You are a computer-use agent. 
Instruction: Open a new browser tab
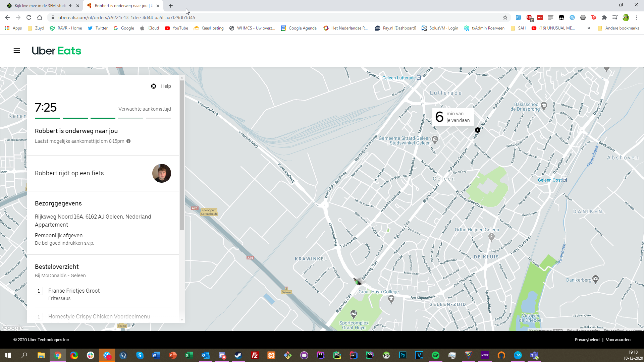(171, 6)
